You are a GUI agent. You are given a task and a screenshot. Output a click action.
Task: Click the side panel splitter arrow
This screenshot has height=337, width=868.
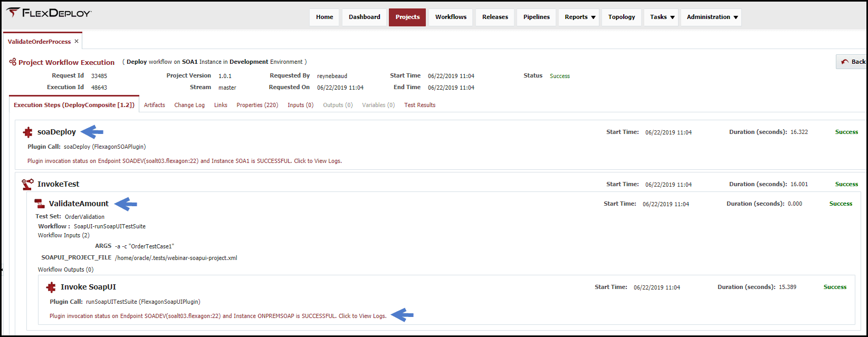pyautogui.click(x=2, y=269)
